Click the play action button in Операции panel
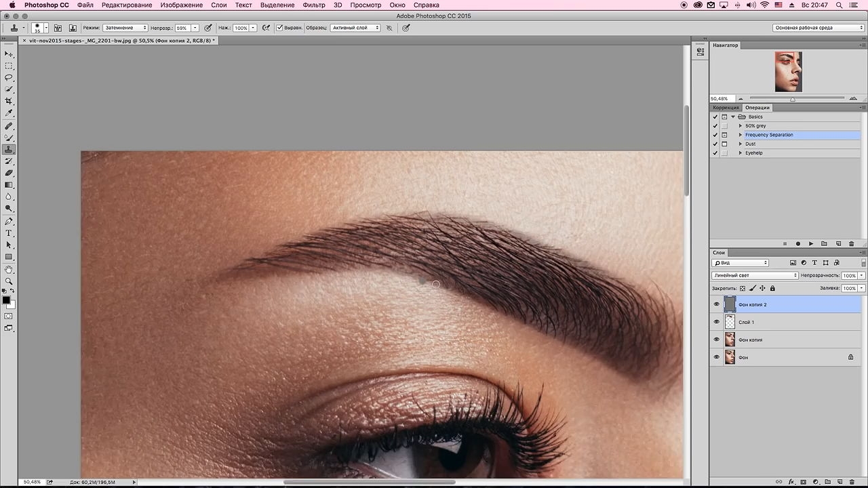This screenshot has height=488, width=868. tap(811, 243)
